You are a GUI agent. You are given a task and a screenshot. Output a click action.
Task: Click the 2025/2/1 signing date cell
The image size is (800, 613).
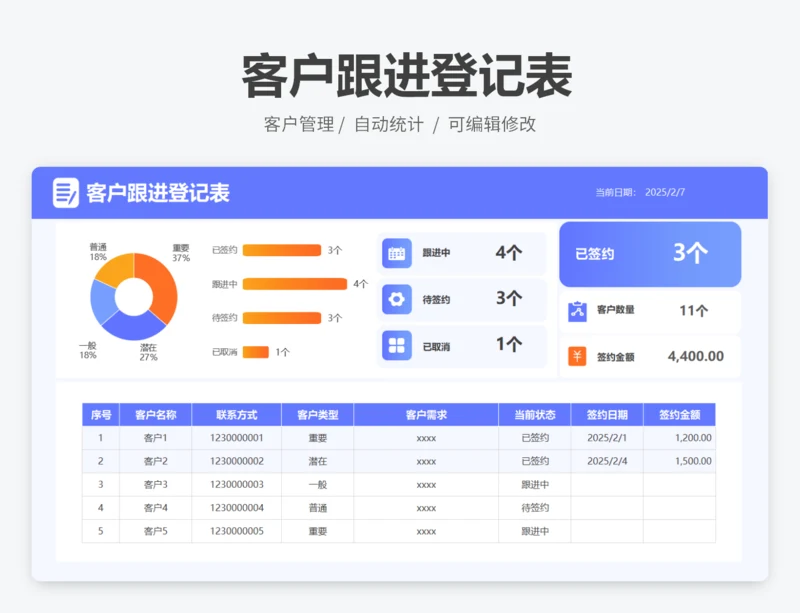click(607, 438)
